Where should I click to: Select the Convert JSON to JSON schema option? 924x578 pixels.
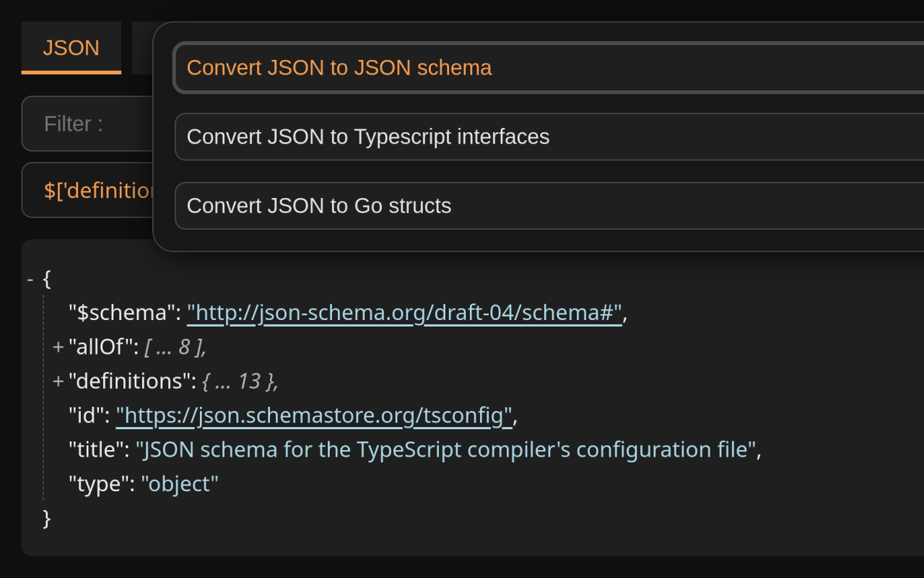[x=339, y=67]
